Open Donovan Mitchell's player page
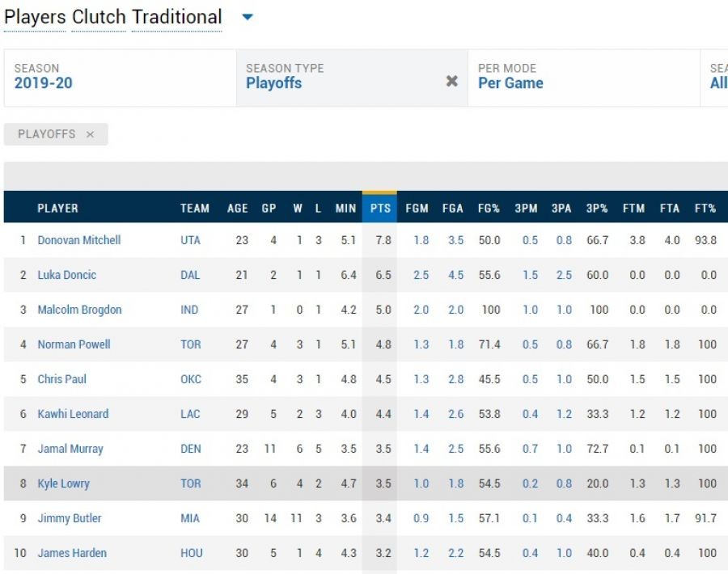728x574 pixels. click(x=79, y=240)
